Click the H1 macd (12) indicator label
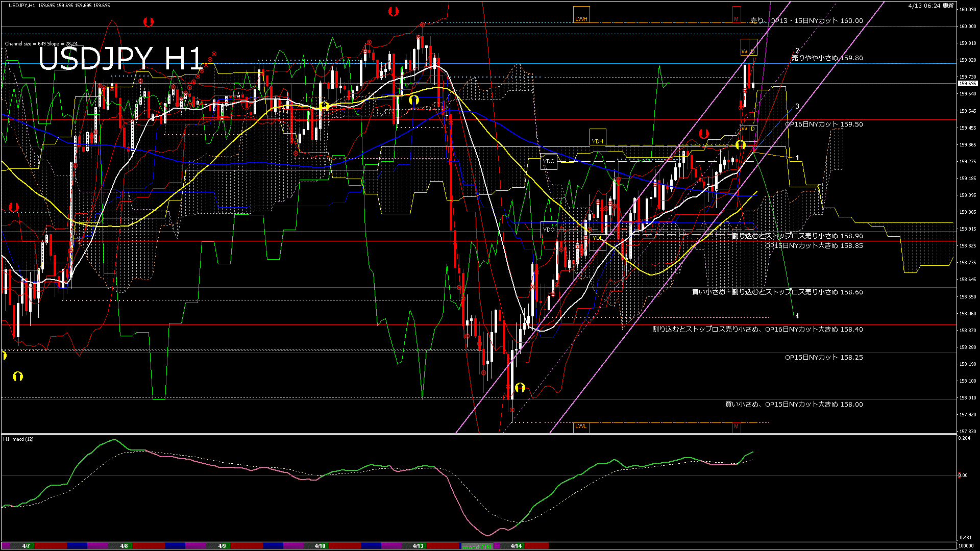The image size is (980, 551). click(18, 439)
